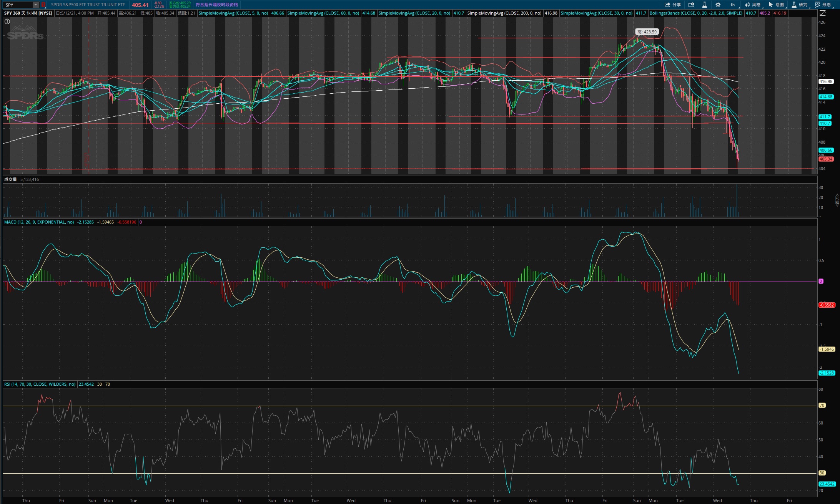840x504 pixels.
Task: Click the 日:5/12/21, 4:00 PM date readout
Action: coord(75,13)
